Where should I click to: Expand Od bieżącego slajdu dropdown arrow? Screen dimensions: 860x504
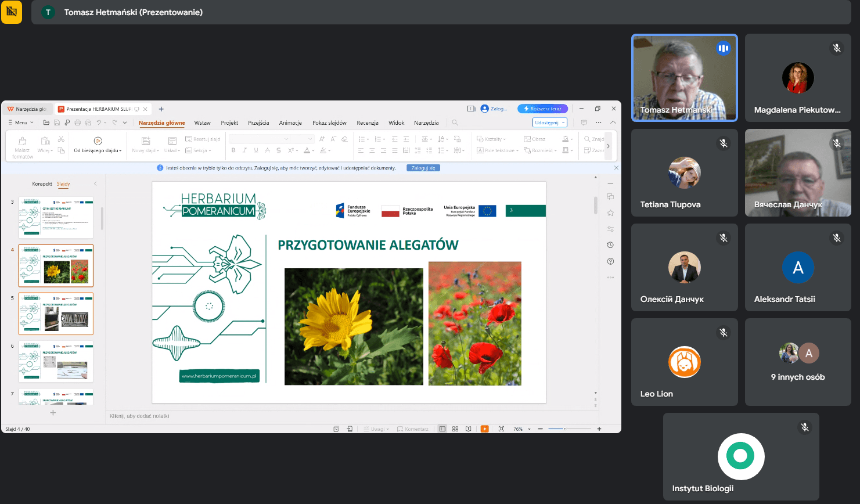click(120, 151)
